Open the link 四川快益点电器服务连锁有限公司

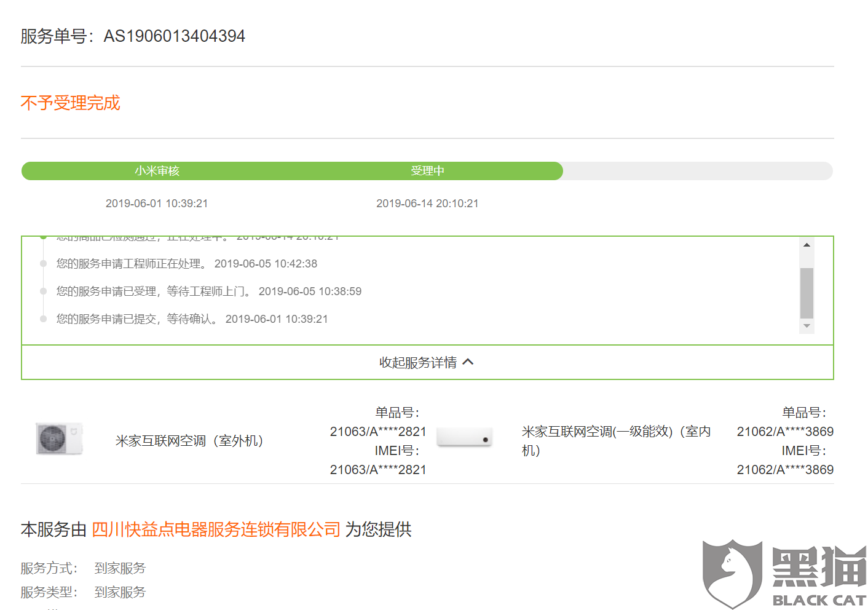coord(216,529)
